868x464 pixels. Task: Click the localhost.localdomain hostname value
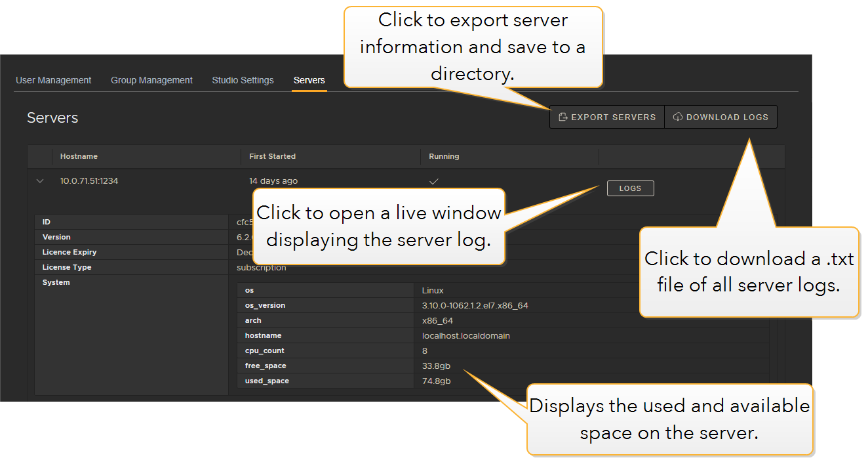(465, 335)
